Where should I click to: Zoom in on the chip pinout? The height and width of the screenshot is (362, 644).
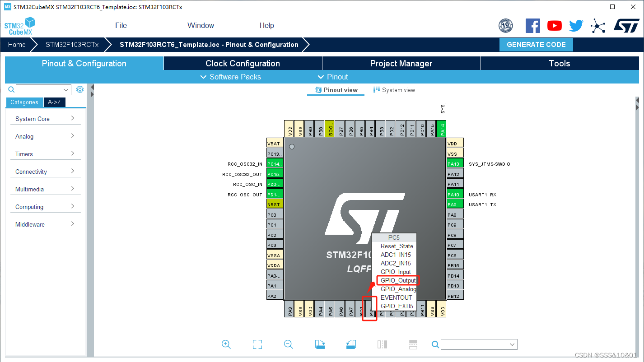(x=226, y=344)
